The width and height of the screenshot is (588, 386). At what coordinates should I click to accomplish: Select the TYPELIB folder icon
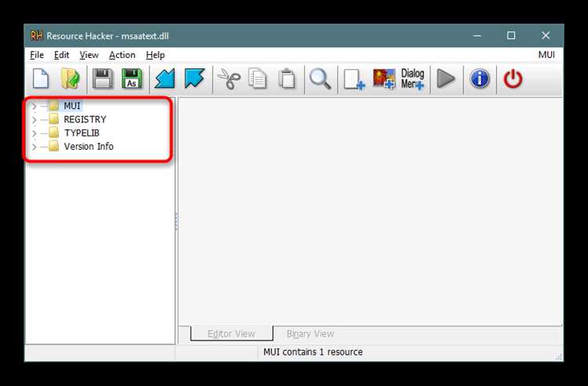[54, 133]
